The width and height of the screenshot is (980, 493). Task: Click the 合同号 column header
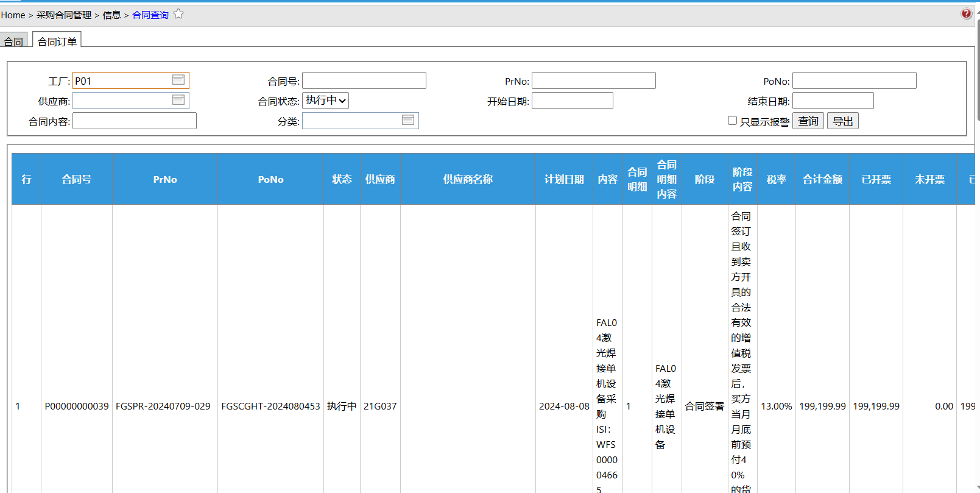[77, 179]
